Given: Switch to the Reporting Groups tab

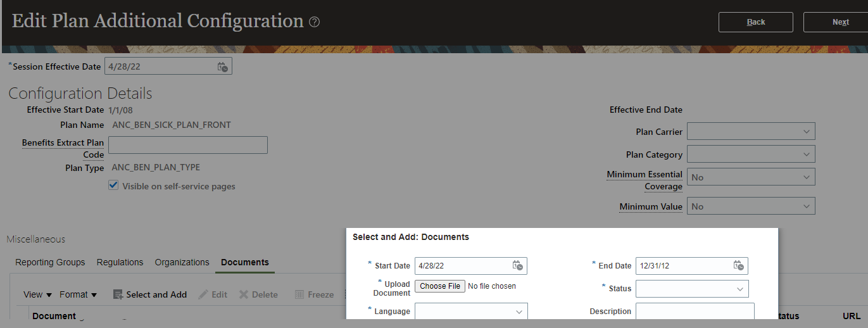Looking at the screenshot, I should tap(50, 262).
